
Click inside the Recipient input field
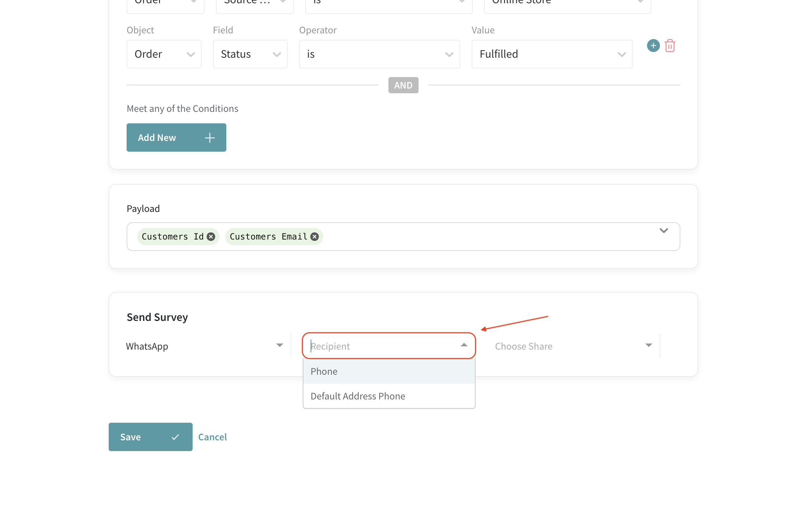pyautogui.click(x=380, y=346)
